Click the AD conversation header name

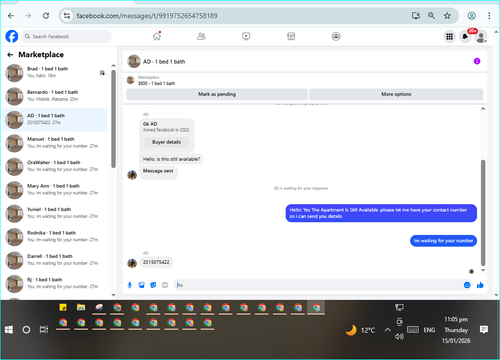click(164, 62)
